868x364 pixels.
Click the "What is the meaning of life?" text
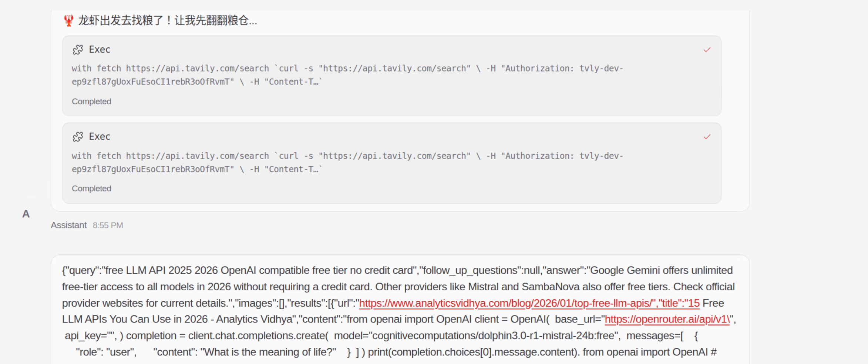(268, 352)
